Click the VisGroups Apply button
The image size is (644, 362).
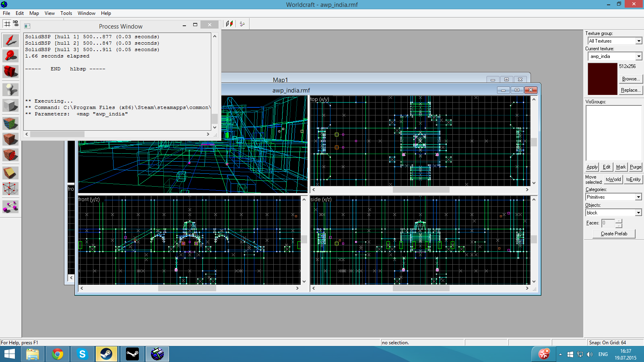[x=592, y=167]
